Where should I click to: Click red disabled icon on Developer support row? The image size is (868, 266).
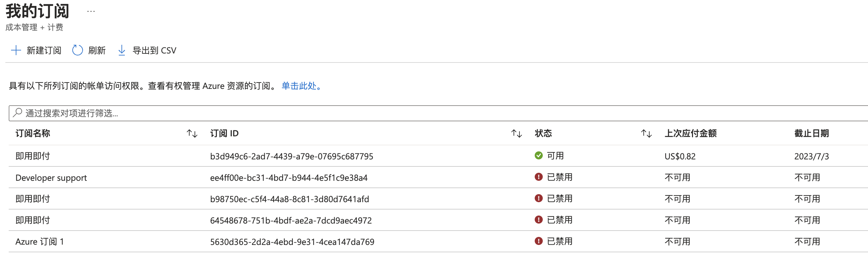coord(538,177)
